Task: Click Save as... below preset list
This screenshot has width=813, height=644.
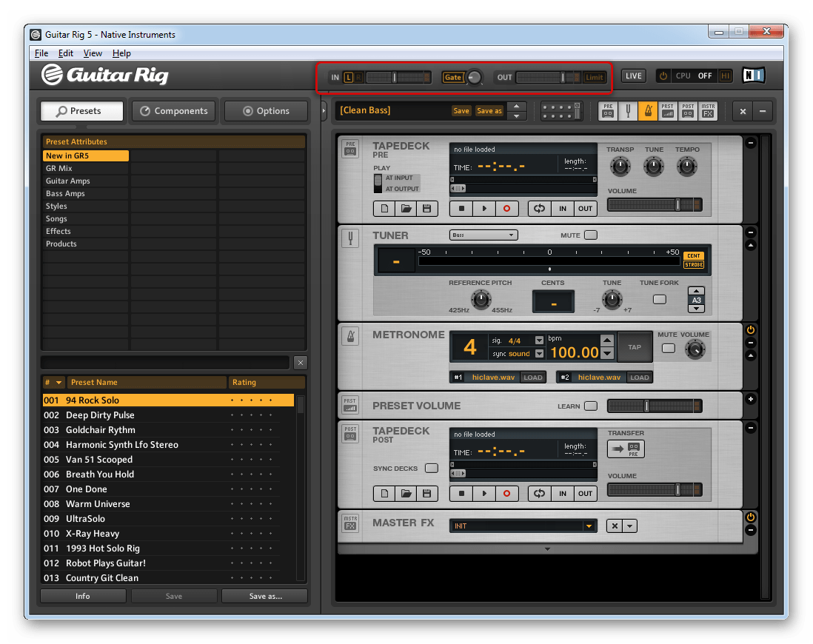Action: click(x=265, y=597)
